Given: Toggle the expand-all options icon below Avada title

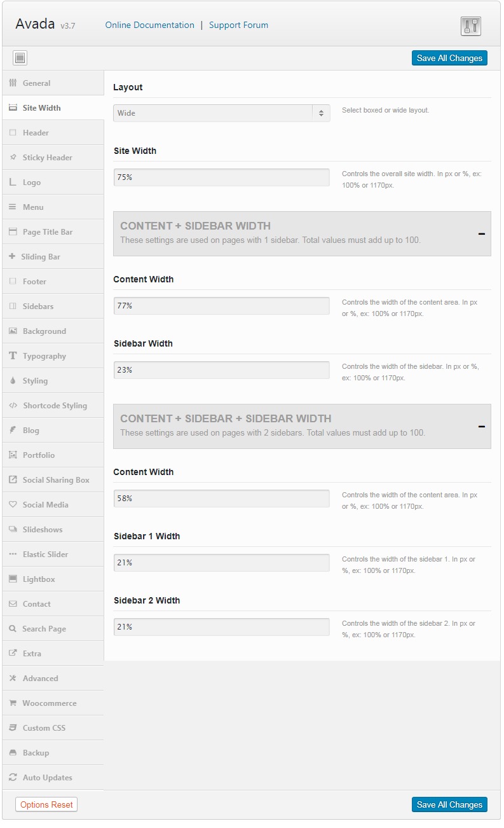Looking at the screenshot, I should pos(20,59).
